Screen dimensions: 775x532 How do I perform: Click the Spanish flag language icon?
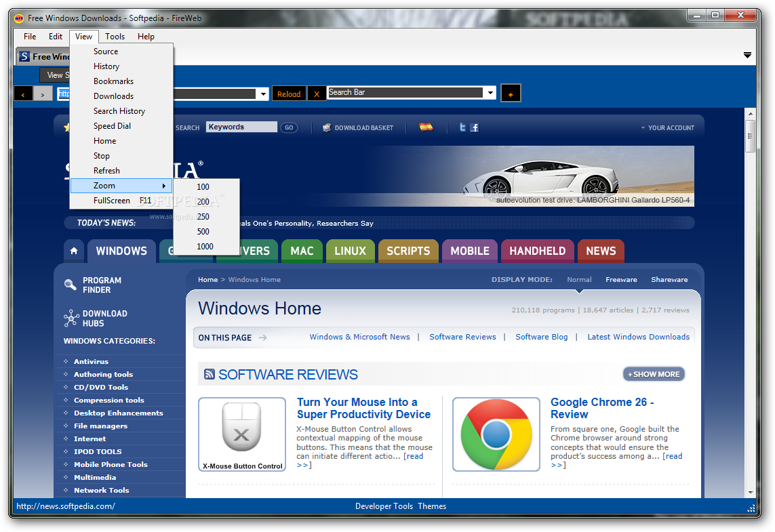[426, 127]
